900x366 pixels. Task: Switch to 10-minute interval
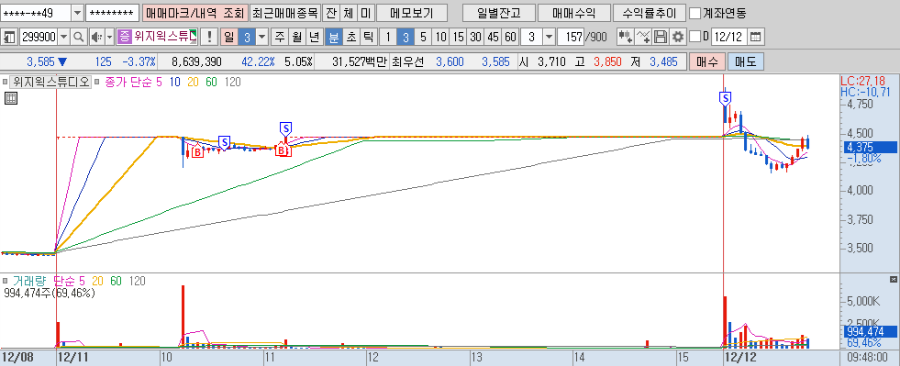coord(440,37)
